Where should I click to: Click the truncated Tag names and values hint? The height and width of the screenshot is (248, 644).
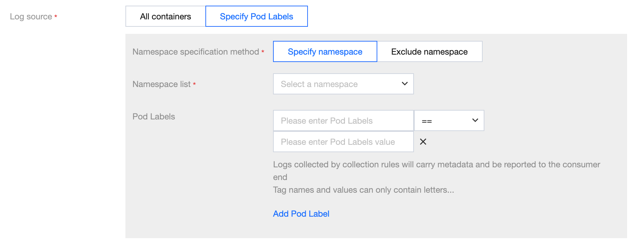pyautogui.click(x=363, y=190)
